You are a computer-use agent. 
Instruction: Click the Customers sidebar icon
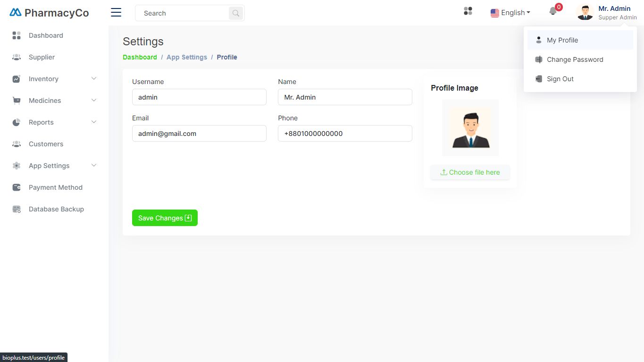(x=17, y=144)
